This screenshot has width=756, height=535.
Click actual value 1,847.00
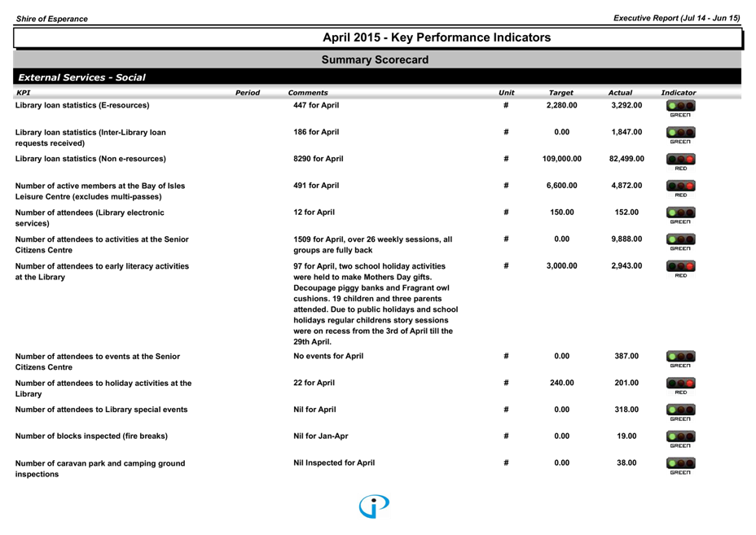click(x=626, y=132)
